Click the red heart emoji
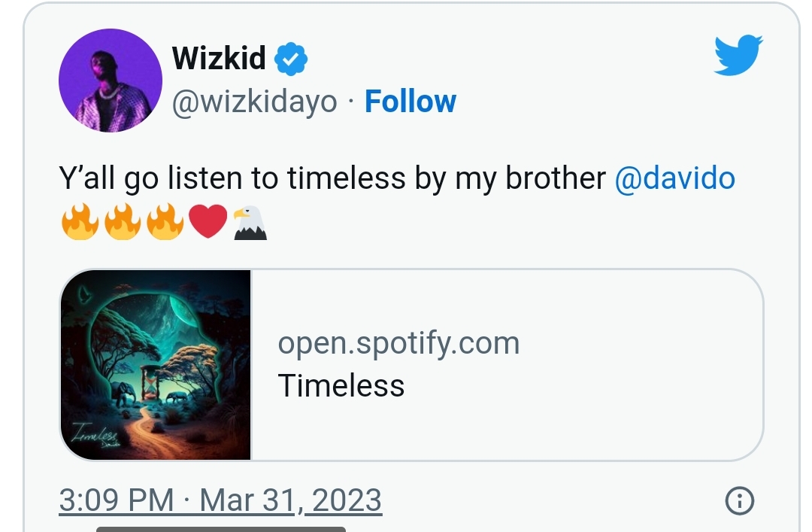This screenshot has height=532, width=812. (208, 221)
